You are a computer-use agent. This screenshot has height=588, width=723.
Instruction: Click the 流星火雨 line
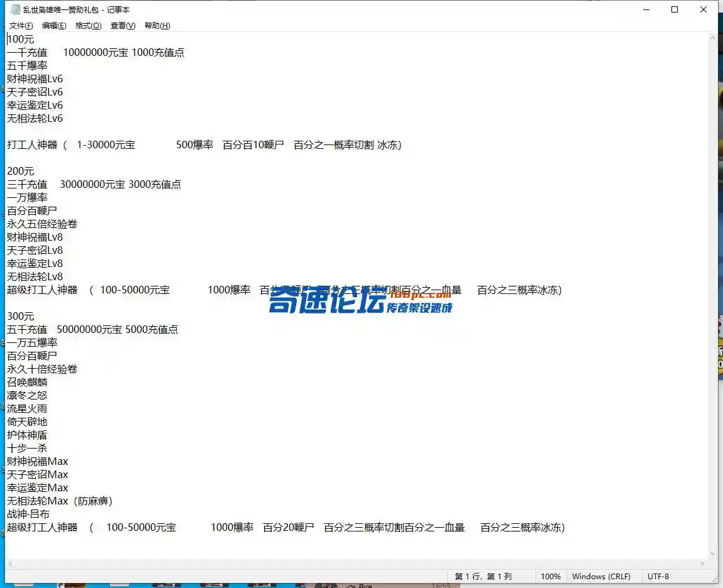click(27, 409)
